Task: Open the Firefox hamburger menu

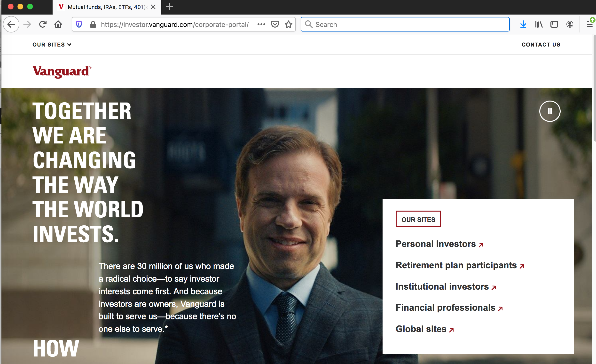Action: coord(589,24)
